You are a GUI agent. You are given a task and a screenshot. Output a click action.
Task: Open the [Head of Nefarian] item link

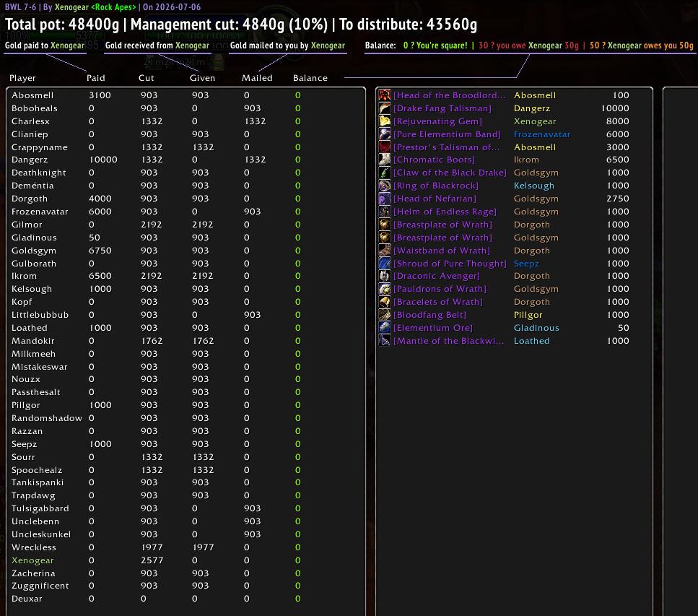coord(435,199)
